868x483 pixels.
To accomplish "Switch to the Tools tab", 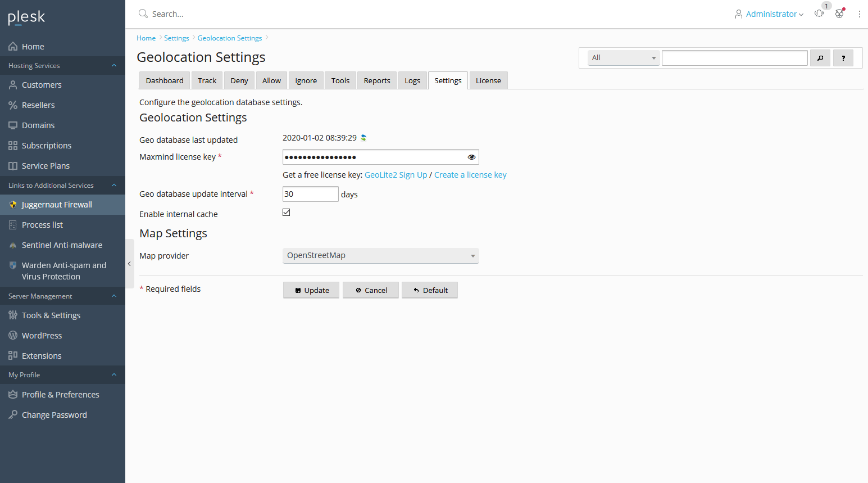I will pos(340,80).
